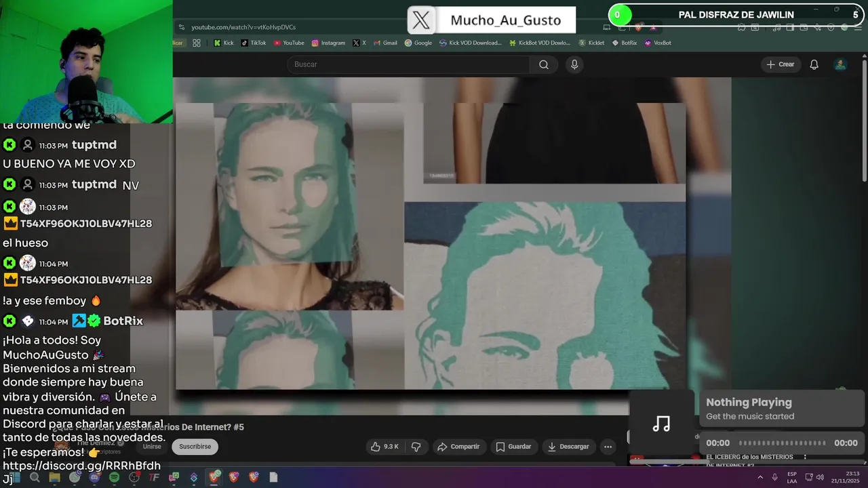The width and height of the screenshot is (868, 488).
Task: Open recommended video EL ICEBERG de los MISTERIOS
Action: pos(749,460)
